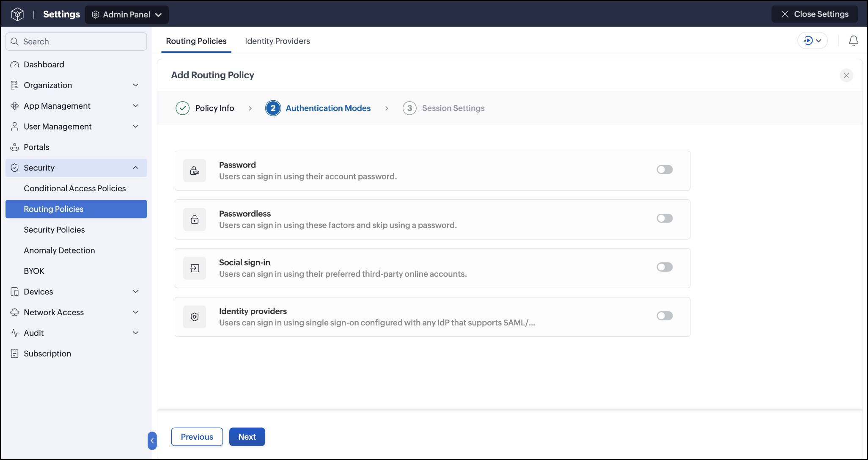The image size is (868, 460).
Task: Click the Password lock-key icon
Action: [x=195, y=171]
